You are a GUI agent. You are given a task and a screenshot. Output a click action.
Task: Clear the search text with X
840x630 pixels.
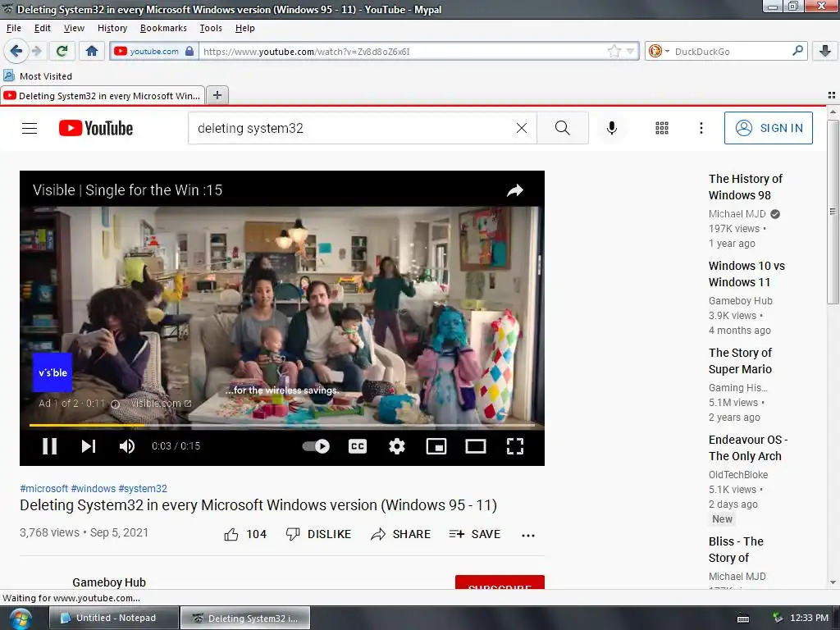(x=521, y=128)
